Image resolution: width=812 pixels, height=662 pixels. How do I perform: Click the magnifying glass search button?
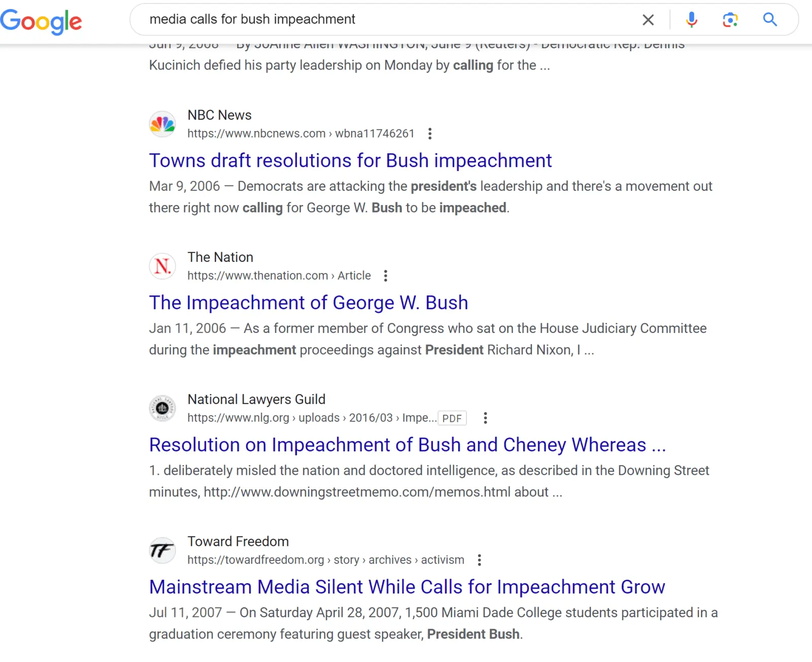coord(770,20)
